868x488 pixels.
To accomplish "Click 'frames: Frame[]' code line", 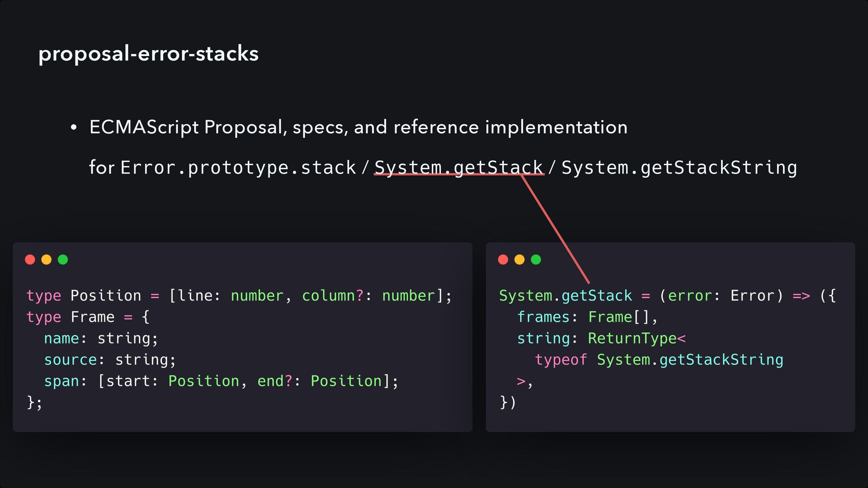I will pyautogui.click(x=587, y=317).
